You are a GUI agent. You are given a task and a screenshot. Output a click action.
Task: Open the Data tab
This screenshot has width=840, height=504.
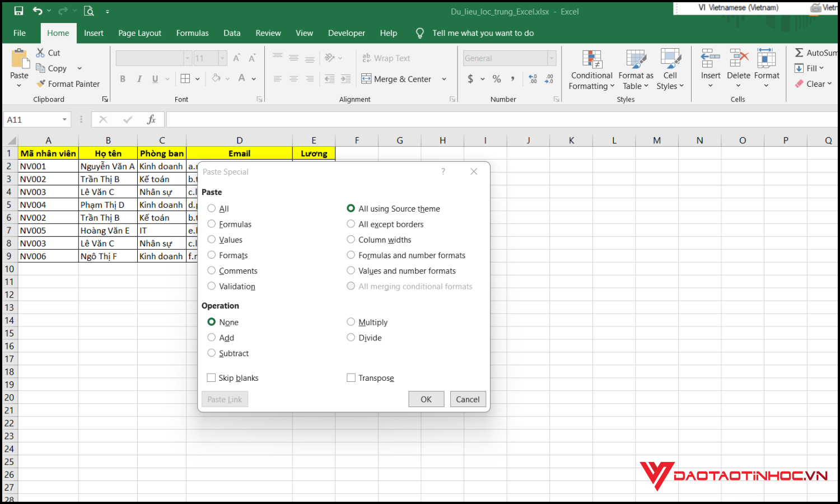tap(232, 33)
